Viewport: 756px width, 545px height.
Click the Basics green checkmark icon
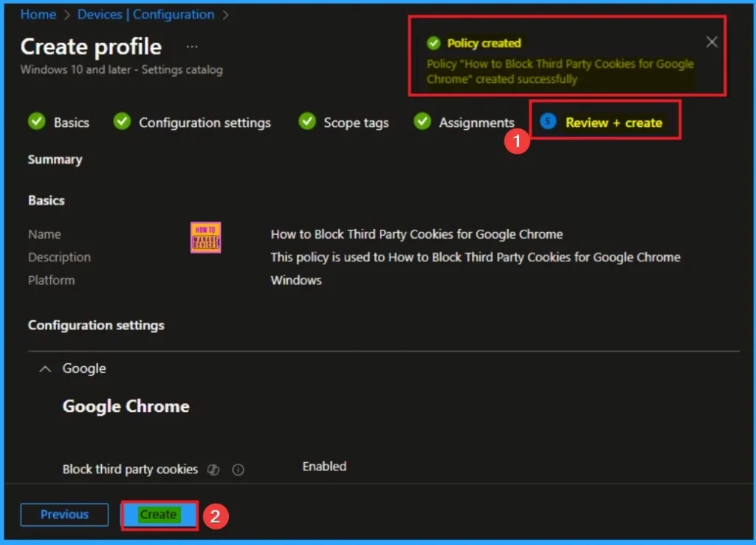37,121
